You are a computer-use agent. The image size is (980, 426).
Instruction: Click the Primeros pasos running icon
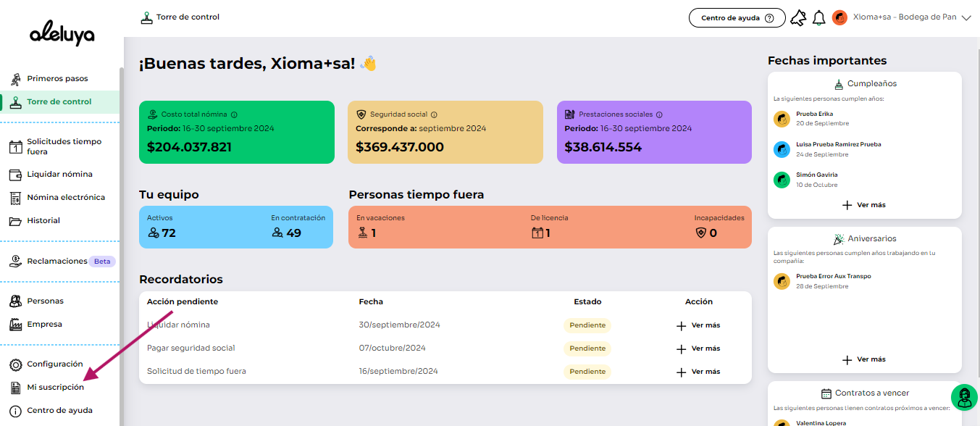click(15, 79)
